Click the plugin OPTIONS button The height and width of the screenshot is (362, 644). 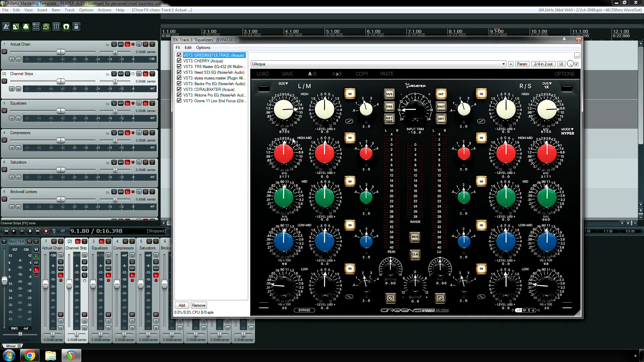pos(565,74)
